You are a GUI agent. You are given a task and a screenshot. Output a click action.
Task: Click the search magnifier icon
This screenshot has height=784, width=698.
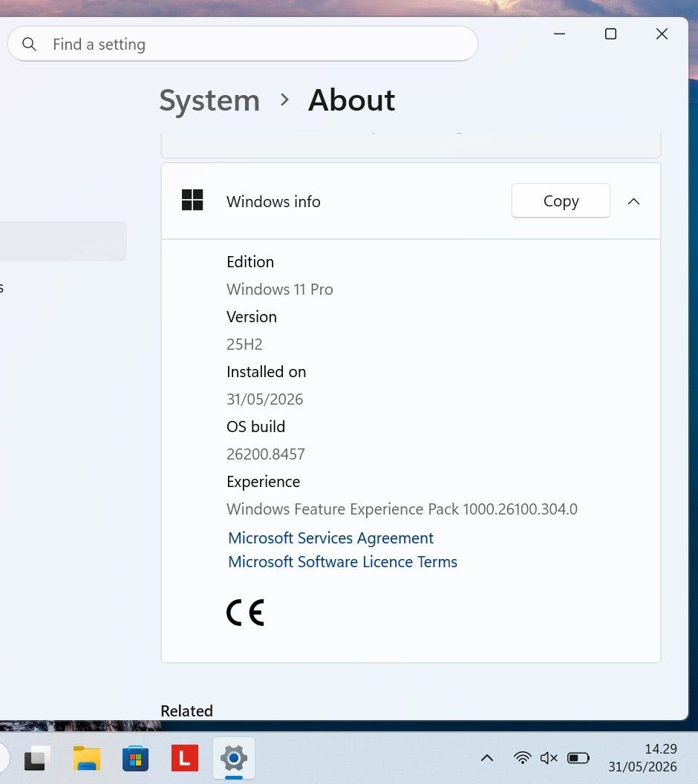pyautogui.click(x=30, y=44)
